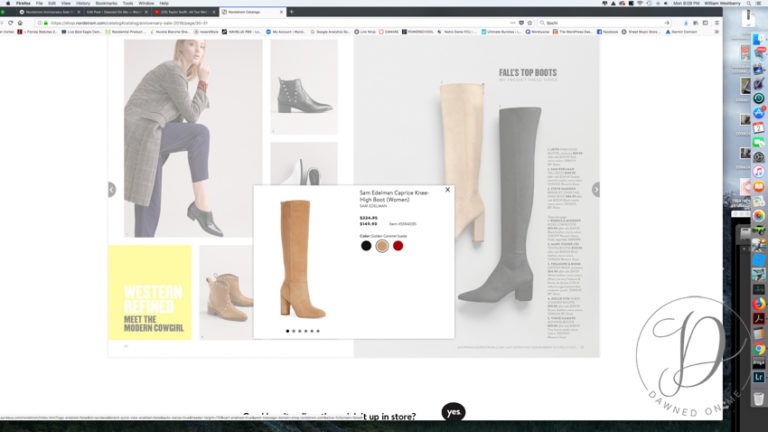Show first boot image via carousel dot
This screenshot has width=768, height=432.
click(288, 331)
